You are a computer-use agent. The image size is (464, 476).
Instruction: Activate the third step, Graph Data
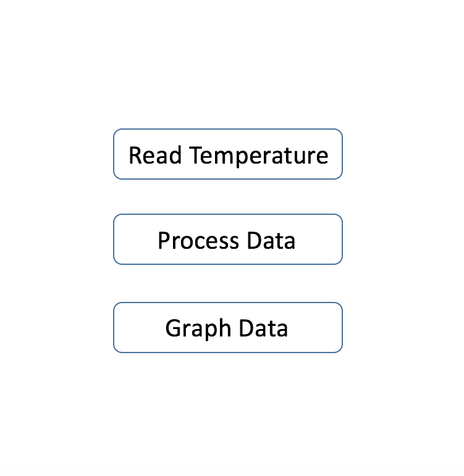[x=227, y=328]
